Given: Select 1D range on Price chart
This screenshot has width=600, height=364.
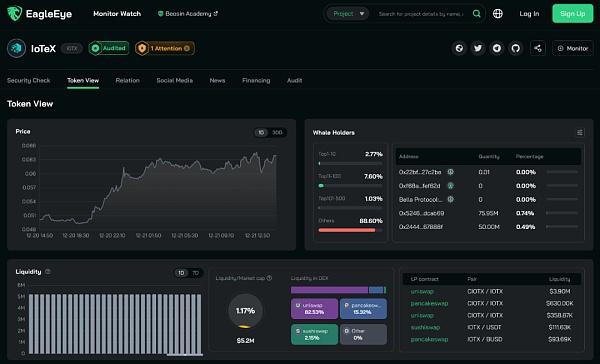Looking at the screenshot, I should 261,132.
